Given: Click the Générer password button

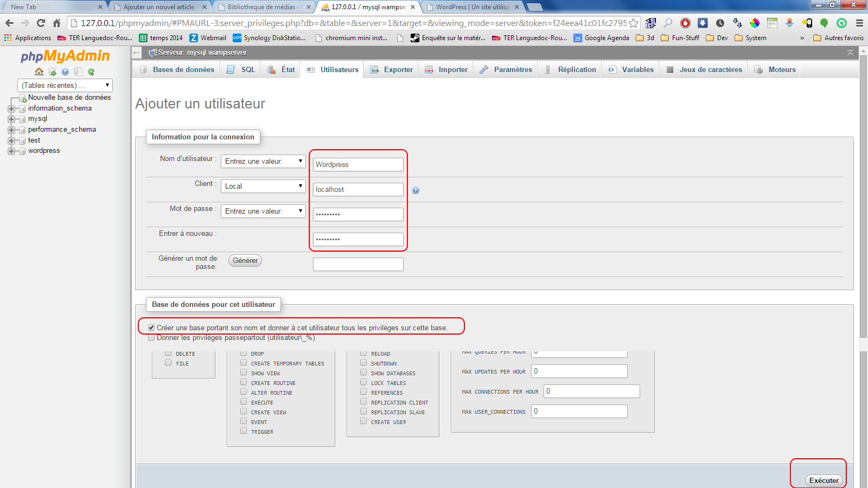Looking at the screenshot, I should (x=245, y=260).
